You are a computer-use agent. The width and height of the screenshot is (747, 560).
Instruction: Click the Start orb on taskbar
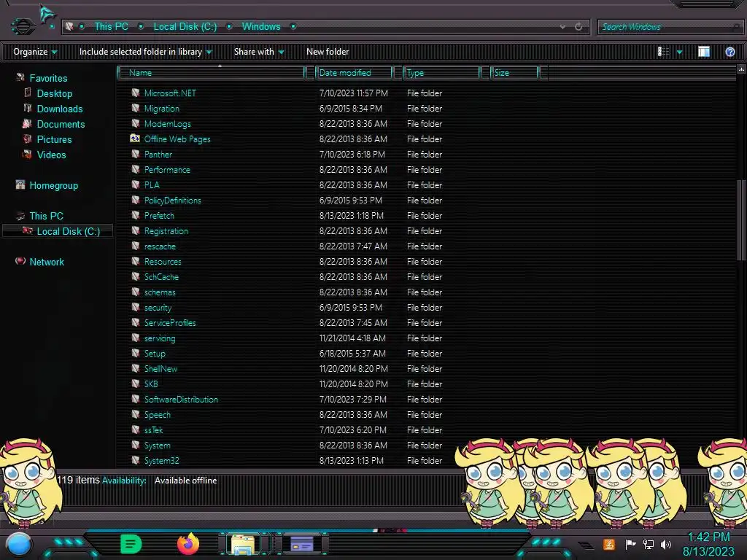(19, 544)
